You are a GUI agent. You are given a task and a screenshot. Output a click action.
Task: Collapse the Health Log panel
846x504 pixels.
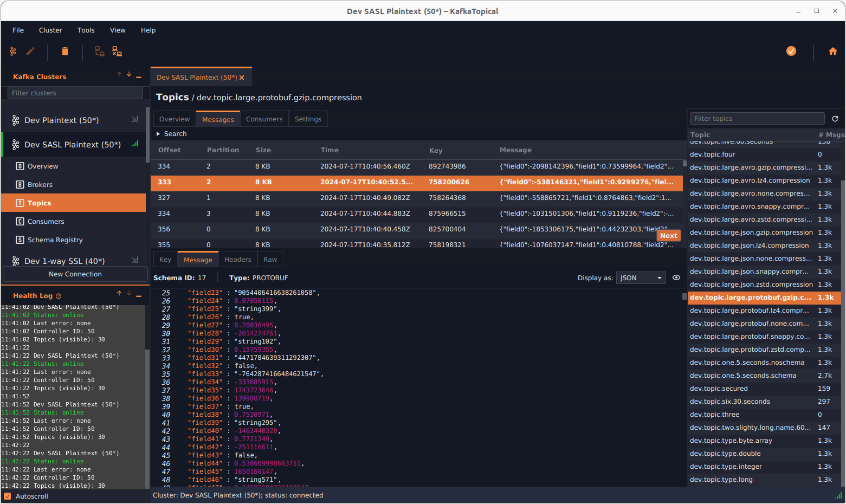click(139, 296)
